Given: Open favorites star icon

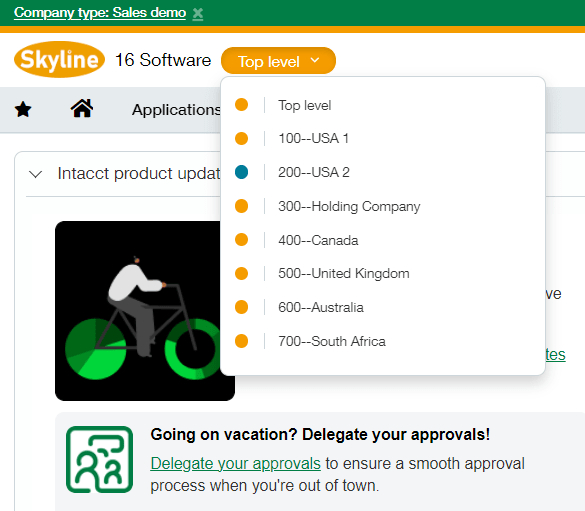Looking at the screenshot, I should 23,110.
